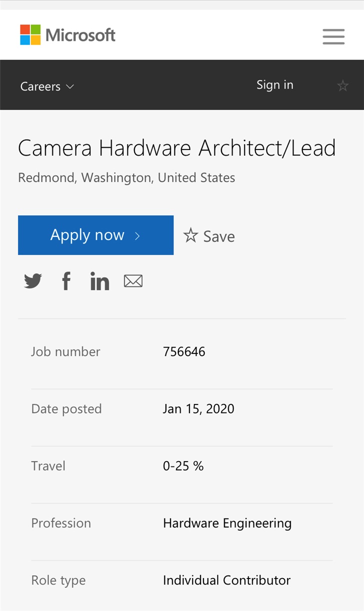This screenshot has width=364, height=611.
Task: Click the Jan 15, 2020 date posted value
Action: pos(198,408)
